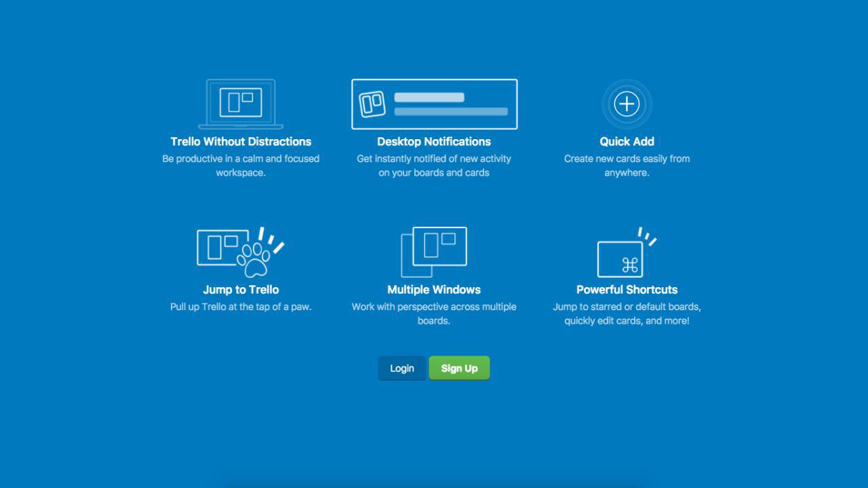Select the "Quick Add" heading
This screenshot has width=868, height=488.
tap(627, 141)
